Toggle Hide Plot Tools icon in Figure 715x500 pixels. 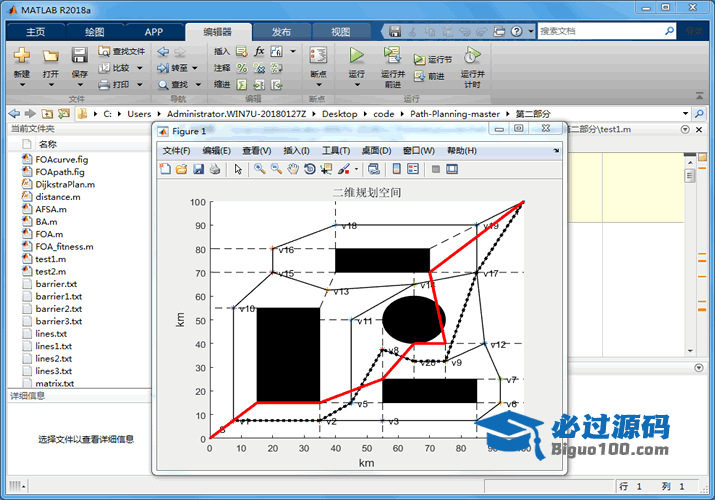(436, 169)
